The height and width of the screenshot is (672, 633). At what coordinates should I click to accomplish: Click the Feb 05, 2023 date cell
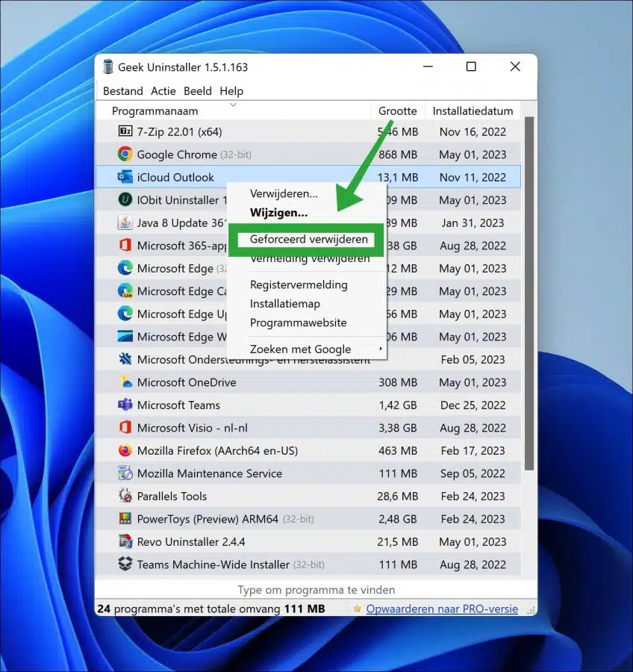pos(473,359)
